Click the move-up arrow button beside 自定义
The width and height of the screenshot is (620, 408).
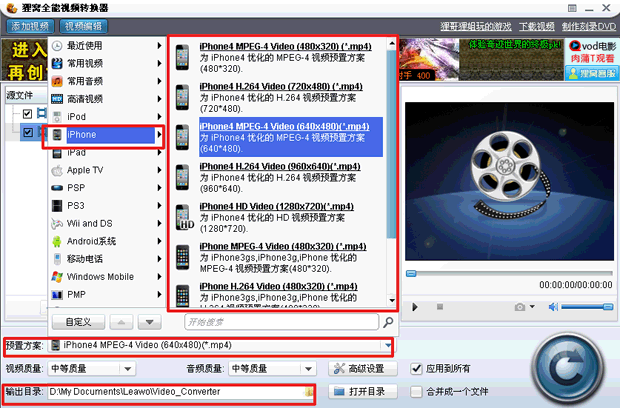(121, 322)
